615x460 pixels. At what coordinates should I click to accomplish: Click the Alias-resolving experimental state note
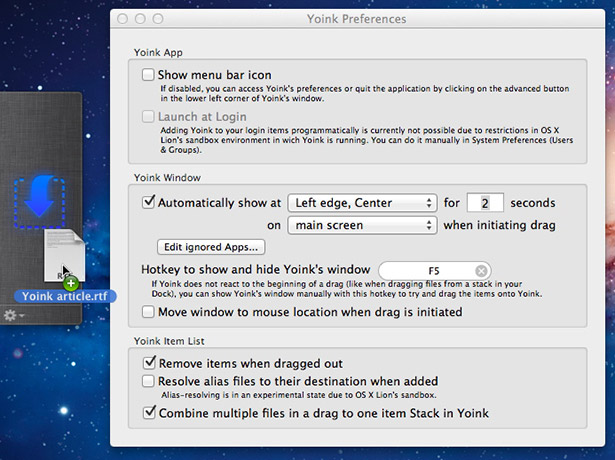pyautogui.click(x=299, y=395)
